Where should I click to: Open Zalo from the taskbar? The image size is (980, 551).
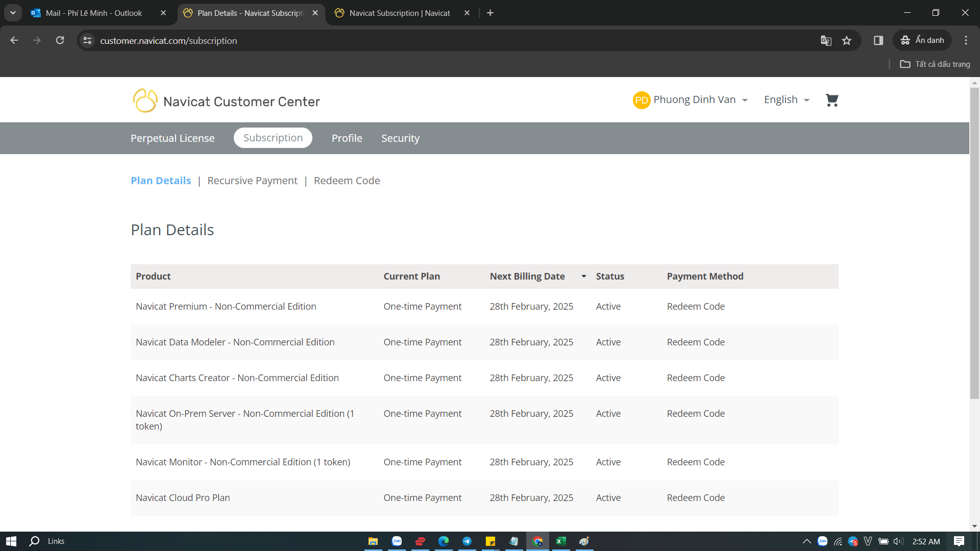pos(397,541)
